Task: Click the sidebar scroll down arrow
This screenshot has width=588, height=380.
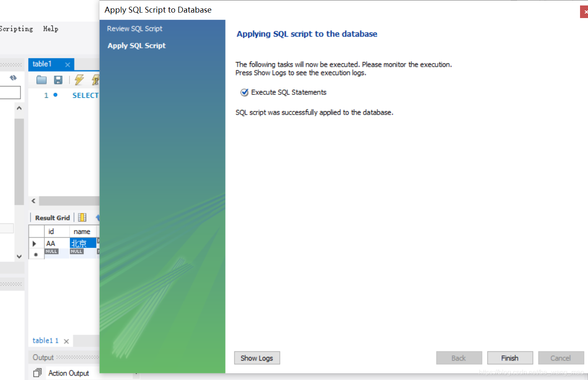Action: pyautogui.click(x=19, y=256)
